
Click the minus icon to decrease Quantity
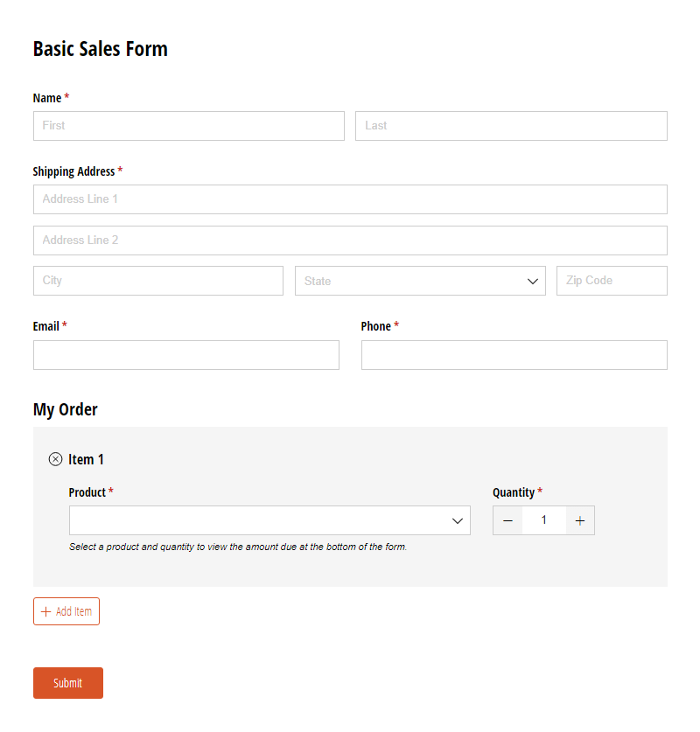(x=507, y=520)
